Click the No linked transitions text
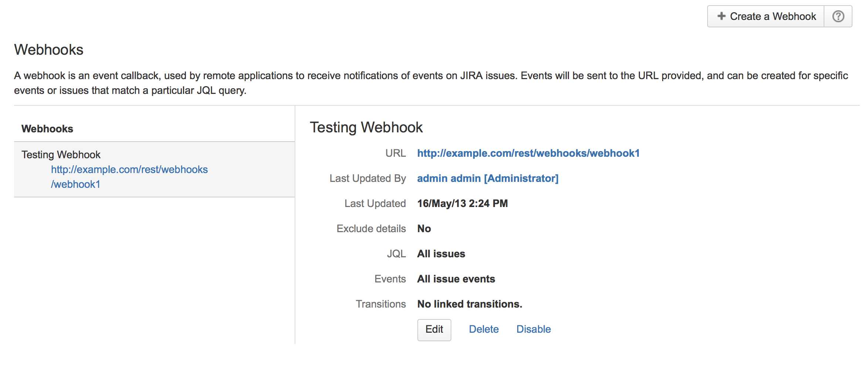This screenshot has width=868, height=366. [469, 304]
